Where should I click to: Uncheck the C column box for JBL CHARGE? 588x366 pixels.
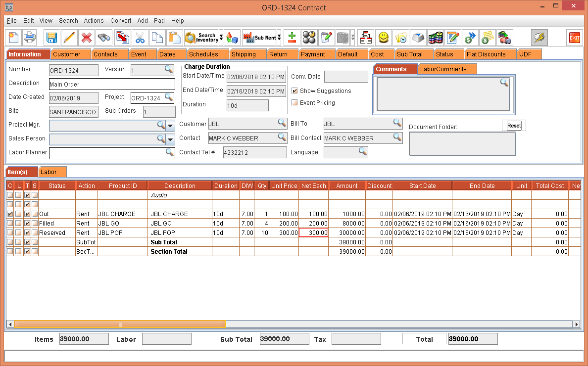click(x=10, y=214)
